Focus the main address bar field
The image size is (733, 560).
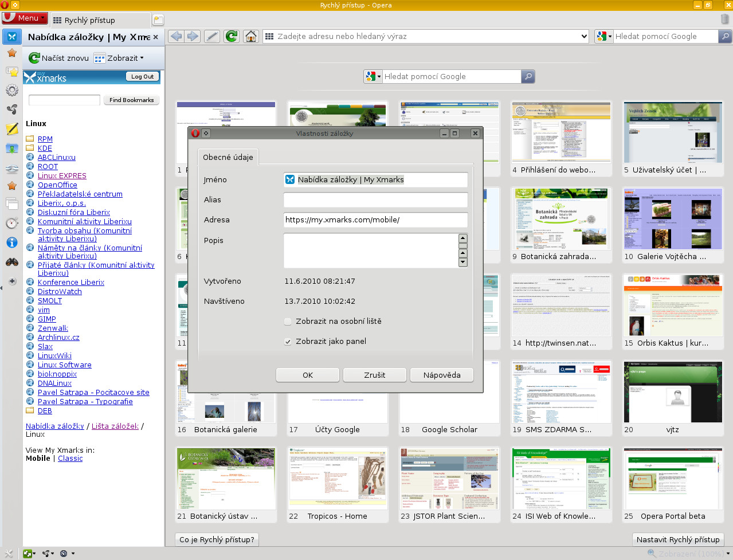[x=427, y=36]
